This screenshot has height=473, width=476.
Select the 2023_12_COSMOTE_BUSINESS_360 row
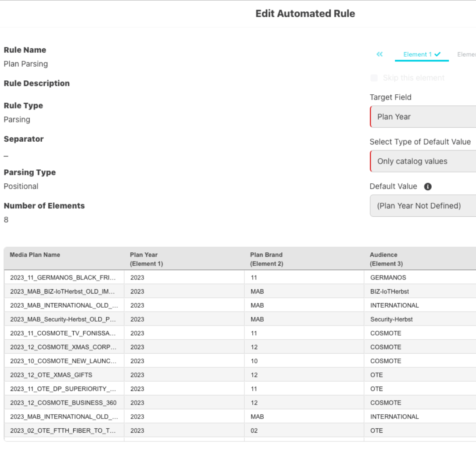(x=63, y=403)
